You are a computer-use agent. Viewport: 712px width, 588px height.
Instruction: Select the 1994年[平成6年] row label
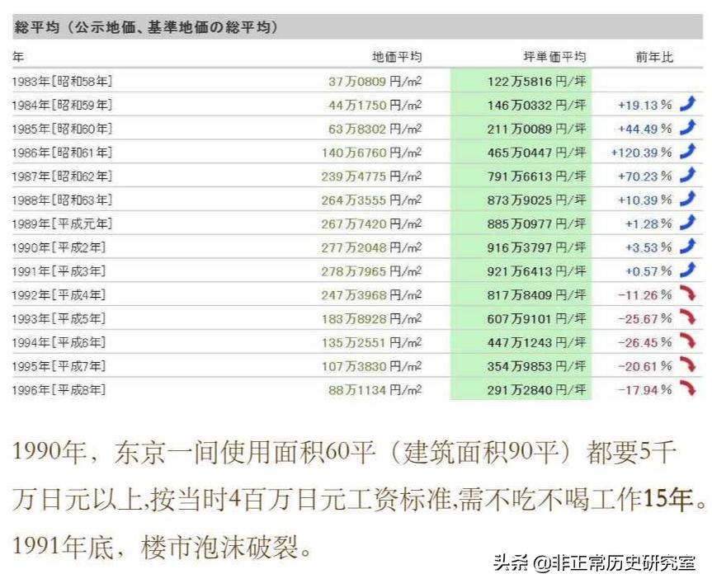pos(59,342)
